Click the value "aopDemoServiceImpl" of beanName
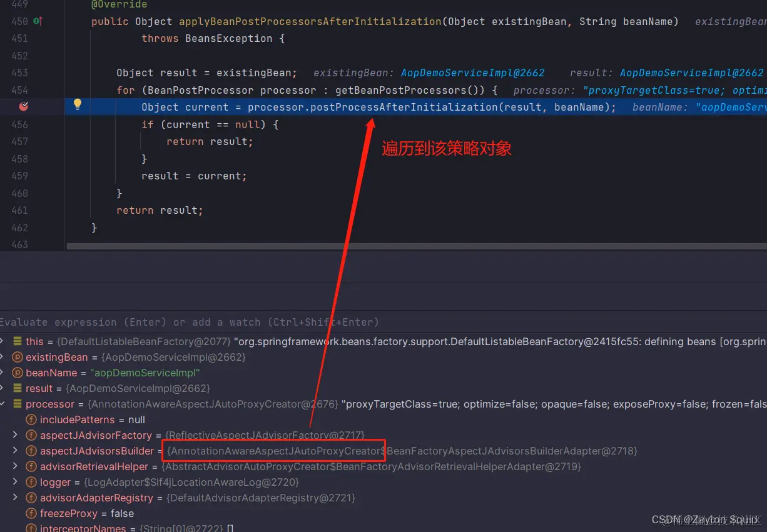The height and width of the screenshot is (532, 767). (x=145, y=373)
